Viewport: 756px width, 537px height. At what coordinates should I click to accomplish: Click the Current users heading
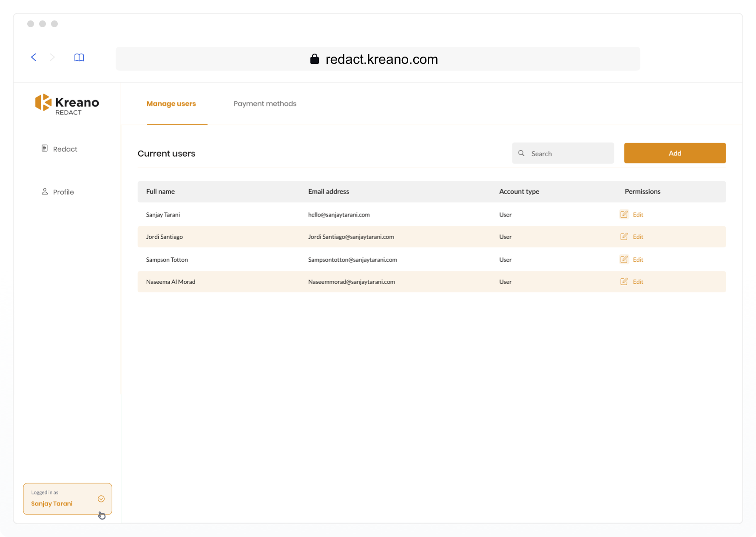coord(166,154)
